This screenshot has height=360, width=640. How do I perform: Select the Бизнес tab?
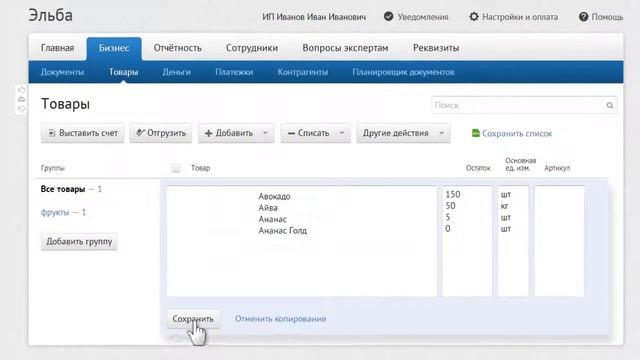coord(114,48)
